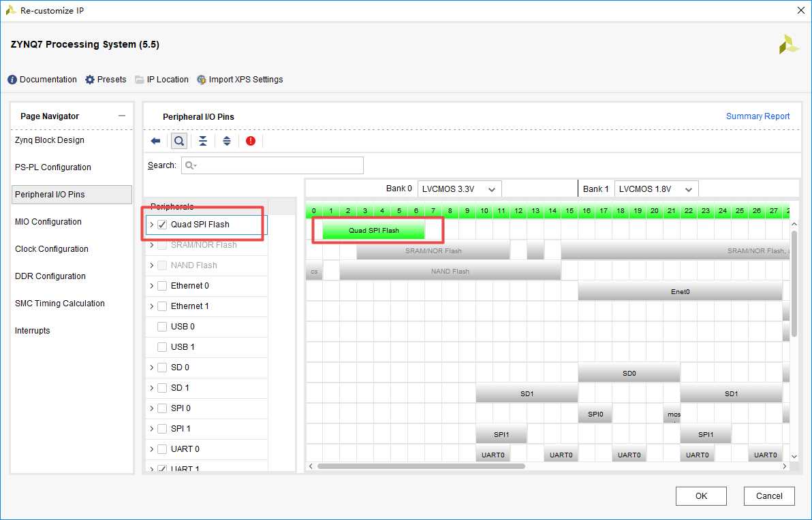This screenshot has height=520, width=812.
Task: Click the SD0 pin block
Action: tap(629, 373)
